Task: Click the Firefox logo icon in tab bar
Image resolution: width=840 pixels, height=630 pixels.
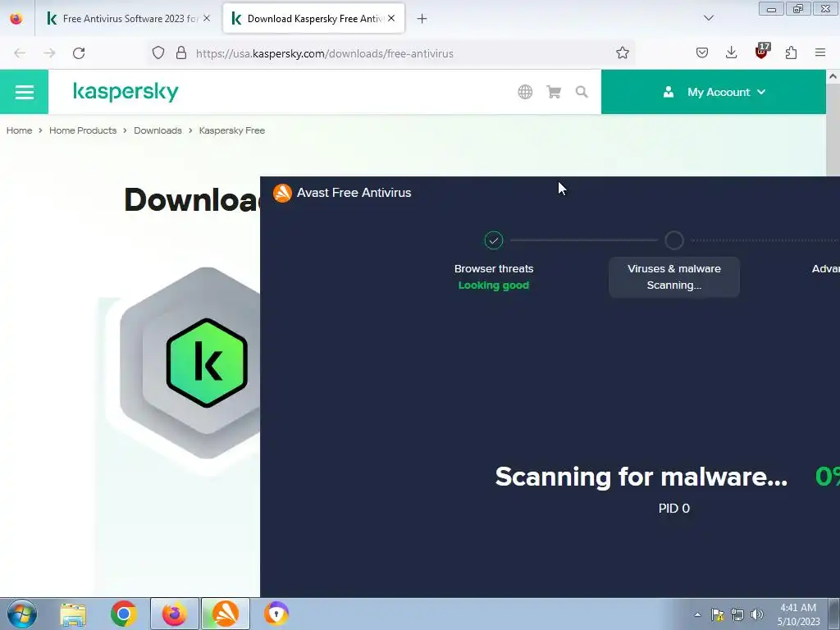Action: tap(16, 19)
